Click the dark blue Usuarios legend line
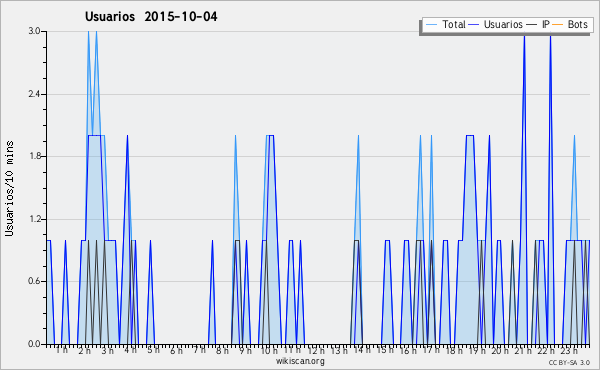Screen dimensions: 600x370 [474, 25]
